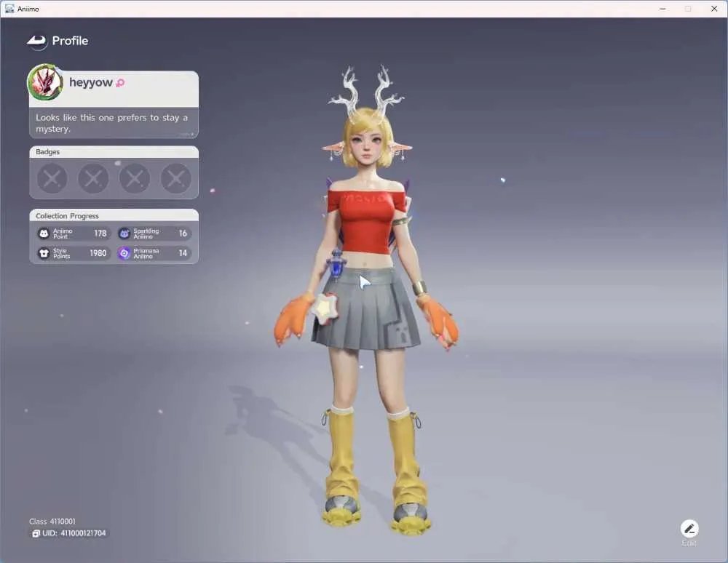Click the Class 4110001 label

coord(52,522)
